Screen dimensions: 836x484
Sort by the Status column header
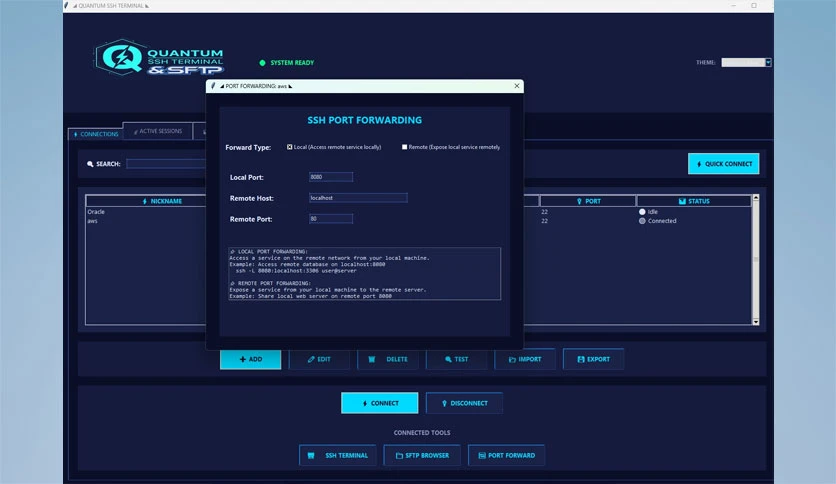tap(694, 201)
